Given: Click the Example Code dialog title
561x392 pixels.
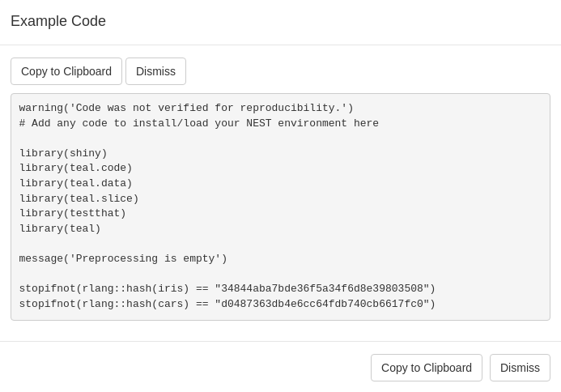Looking at the screenshot, I should click(58, 21).
